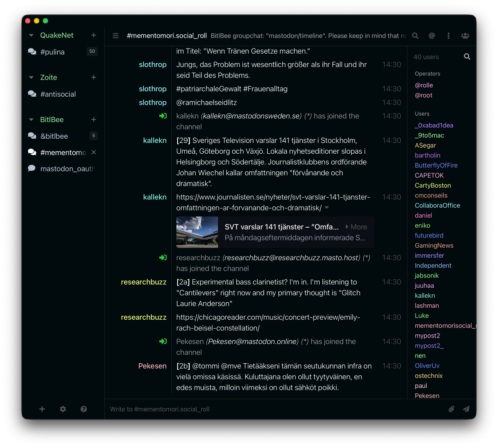Viewport: 498px width, 448px height.
Task: Open the &bitlbee channel
Action: [54, 136]
